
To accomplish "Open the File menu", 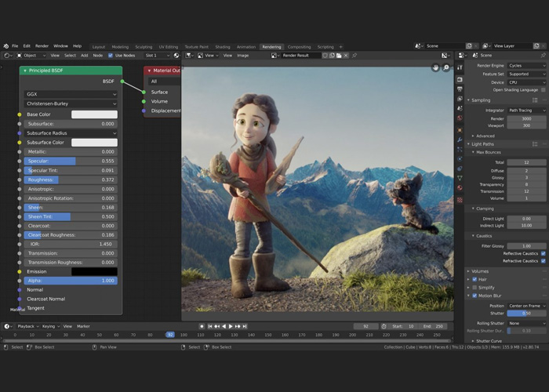I will 15,45.
